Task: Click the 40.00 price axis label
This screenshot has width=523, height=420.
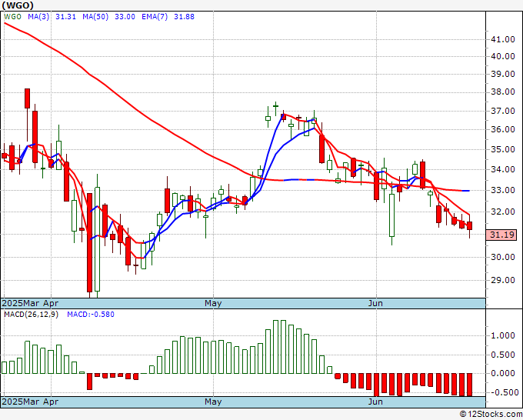Action: 503,56
